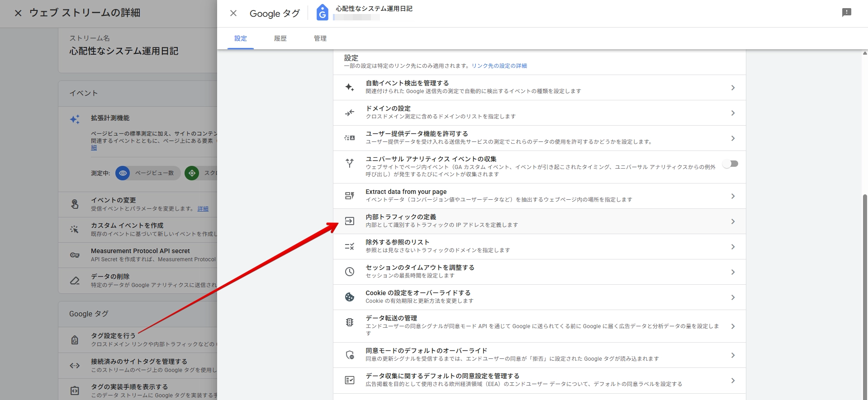Select タグ設定を行う in background window
This screenshot has height=400, width=868.
[138, 340]
